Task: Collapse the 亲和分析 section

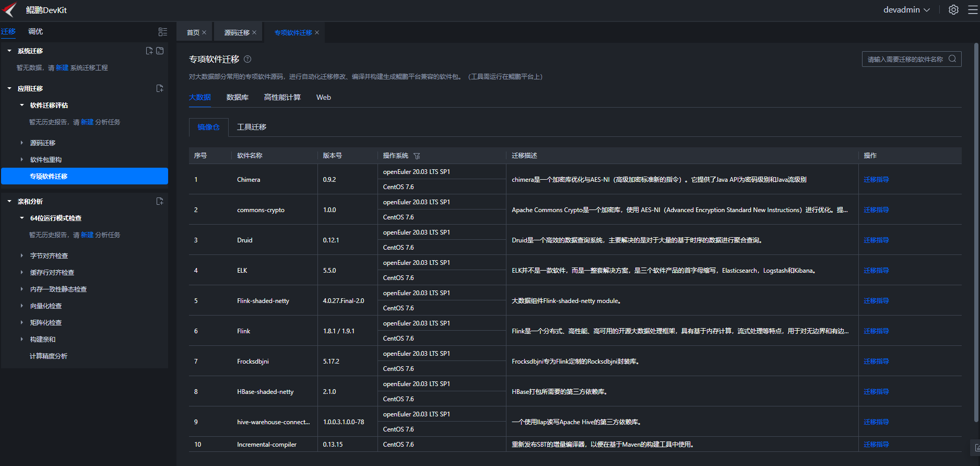Action: click(9, 201)
